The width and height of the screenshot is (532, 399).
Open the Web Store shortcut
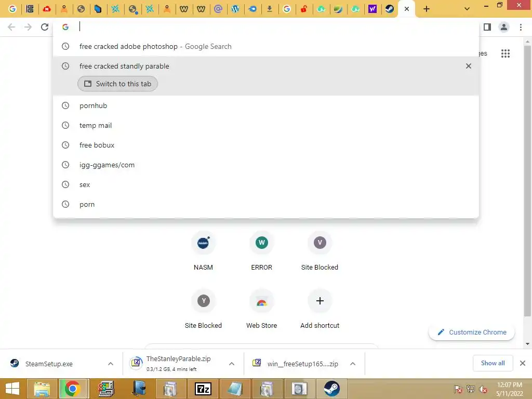(x=262, y=310)
